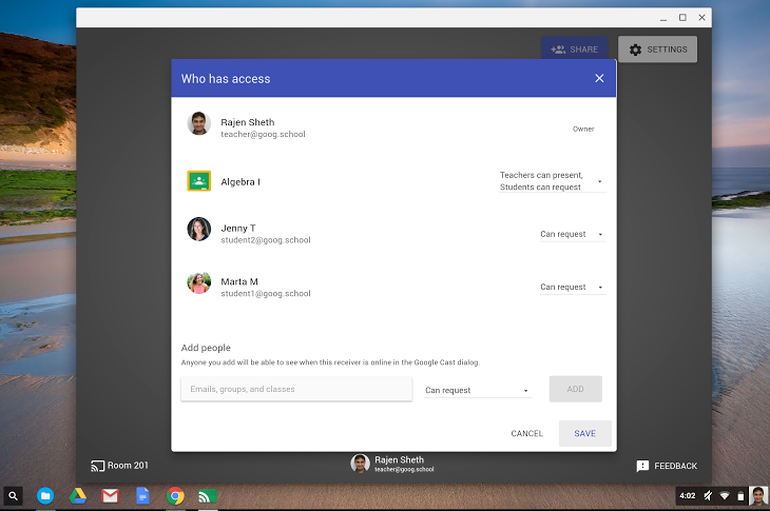Click the Cancel button
This screenshot has height=511, width=770.
tap(526, 434)
